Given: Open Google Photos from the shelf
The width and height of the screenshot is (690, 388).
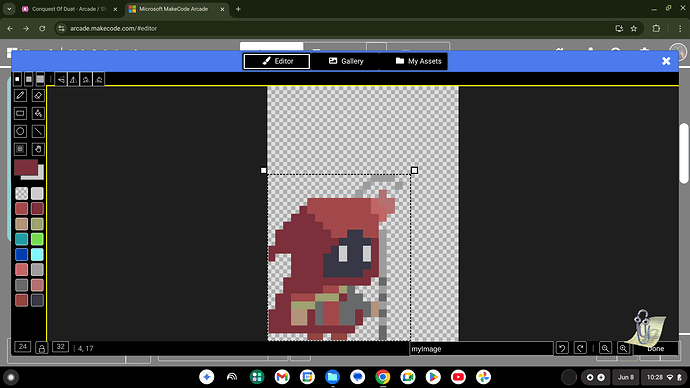Looking at the screenshot, I should coord(483,377).
